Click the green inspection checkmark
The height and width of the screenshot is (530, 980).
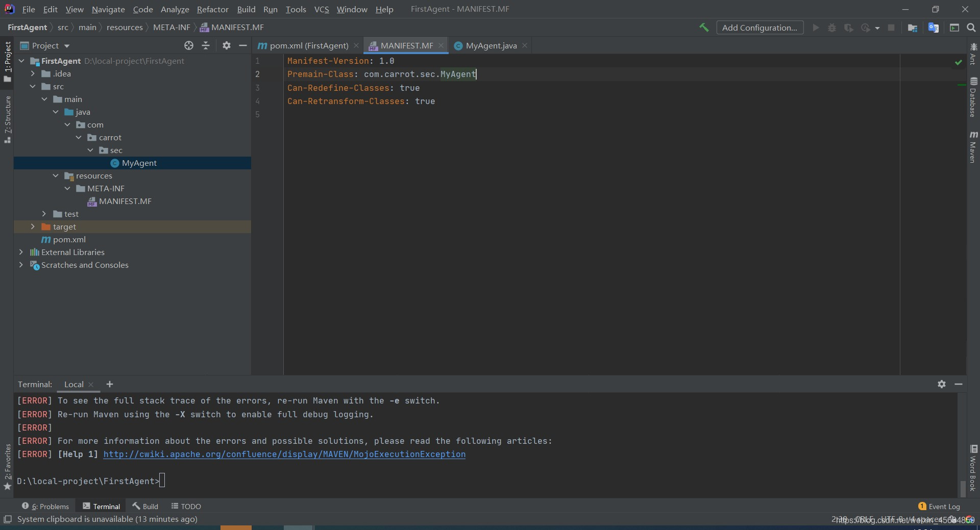(x=958, y=62)
